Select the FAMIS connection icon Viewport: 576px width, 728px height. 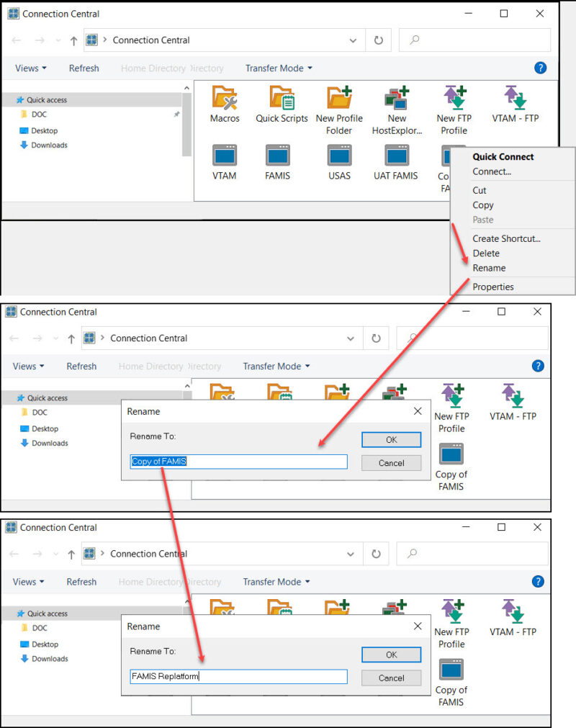click(277, 157)
